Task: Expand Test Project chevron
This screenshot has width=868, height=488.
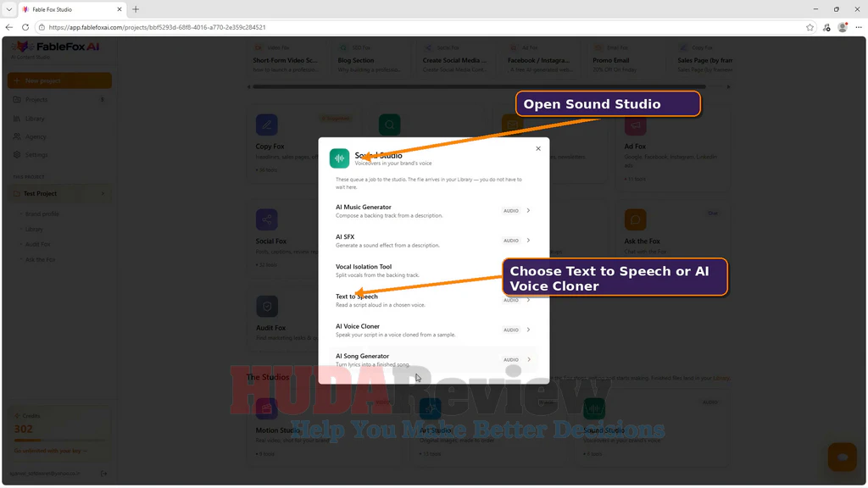Action: (x=103, y=194)
